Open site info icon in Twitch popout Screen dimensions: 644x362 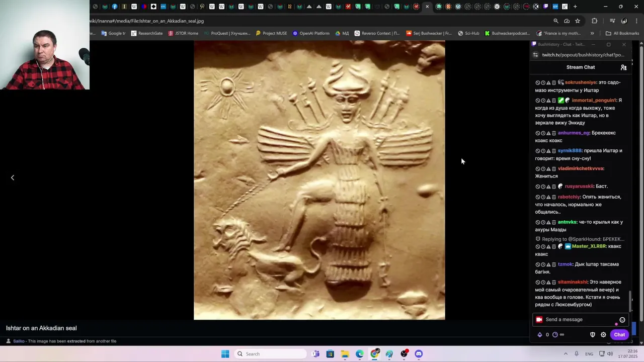pos(536,55)
